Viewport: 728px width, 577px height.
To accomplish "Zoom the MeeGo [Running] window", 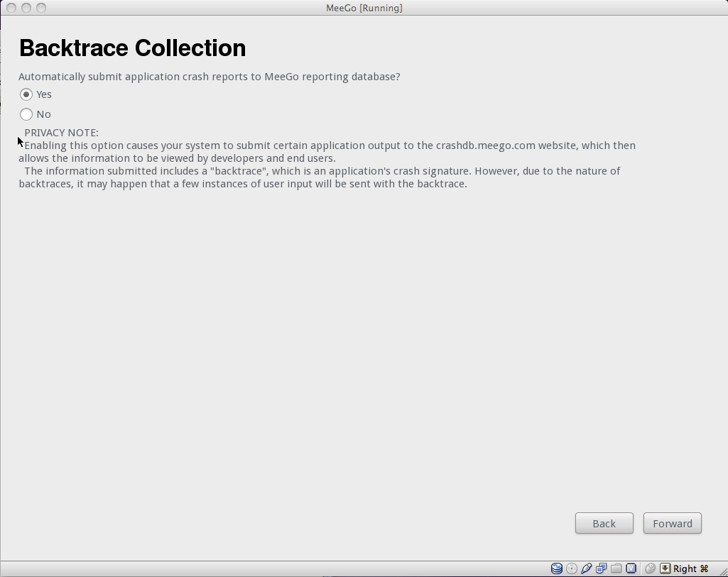I will [41, 8].
